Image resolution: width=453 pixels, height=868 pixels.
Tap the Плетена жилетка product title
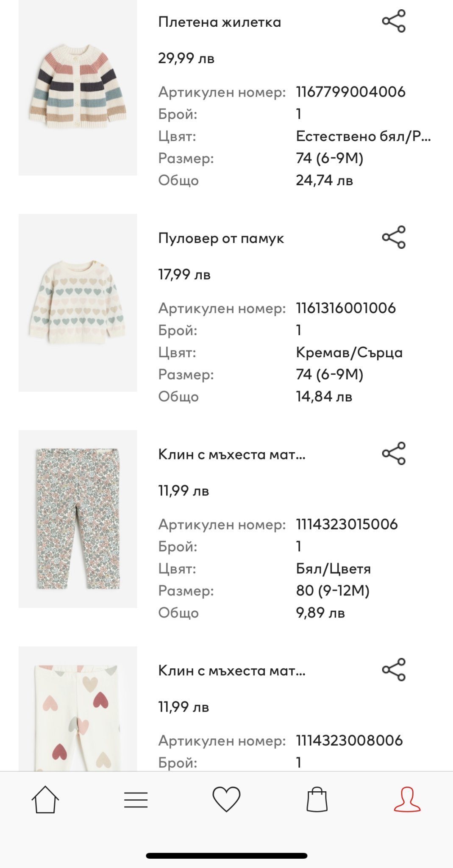(220, 22)
